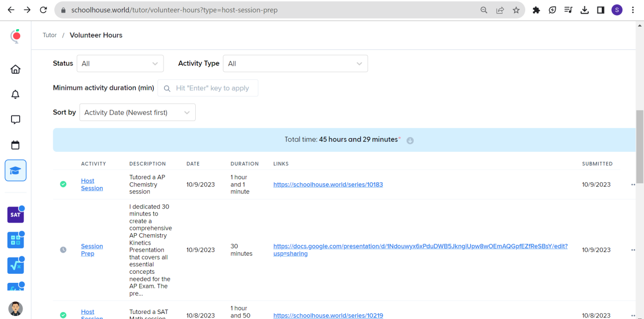Open user avatar at sidebar bottom
644x319 pixels.
click(x=16, y=308)
